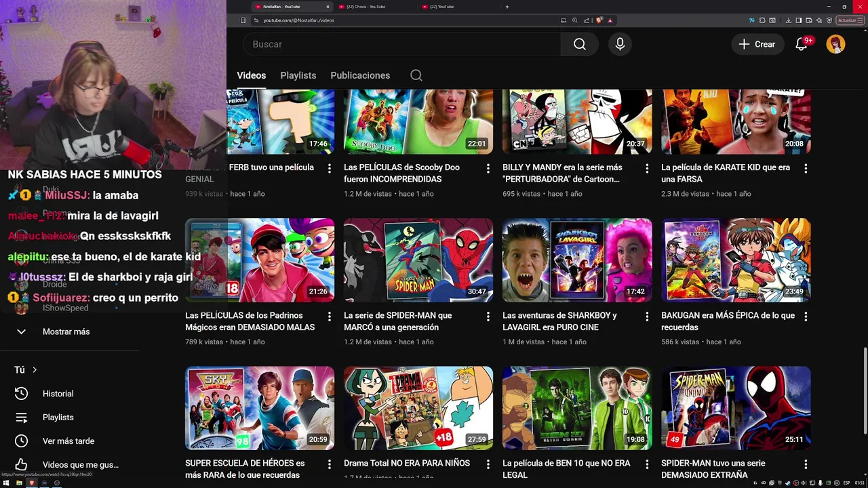The image size is (868, 488).
Task: Open options for Padrinos Mágicos video
Action: point(329,317)
